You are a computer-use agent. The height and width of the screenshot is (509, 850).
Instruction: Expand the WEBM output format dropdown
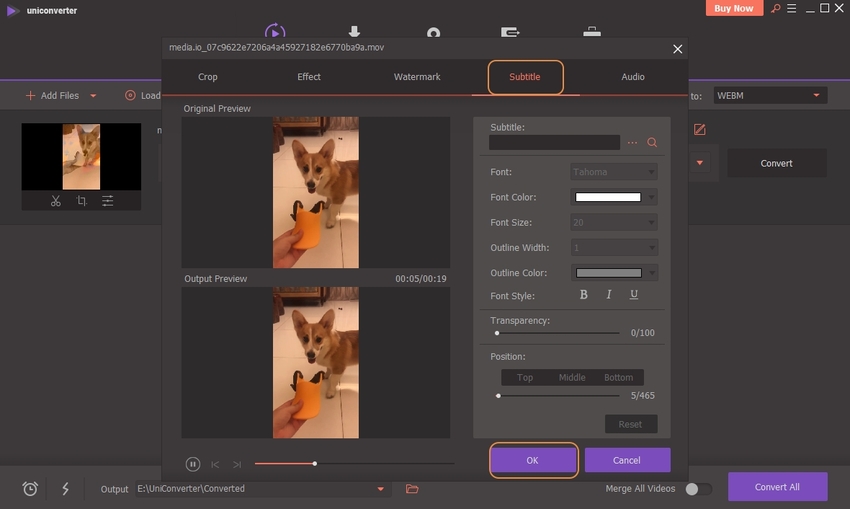point(817,96)
